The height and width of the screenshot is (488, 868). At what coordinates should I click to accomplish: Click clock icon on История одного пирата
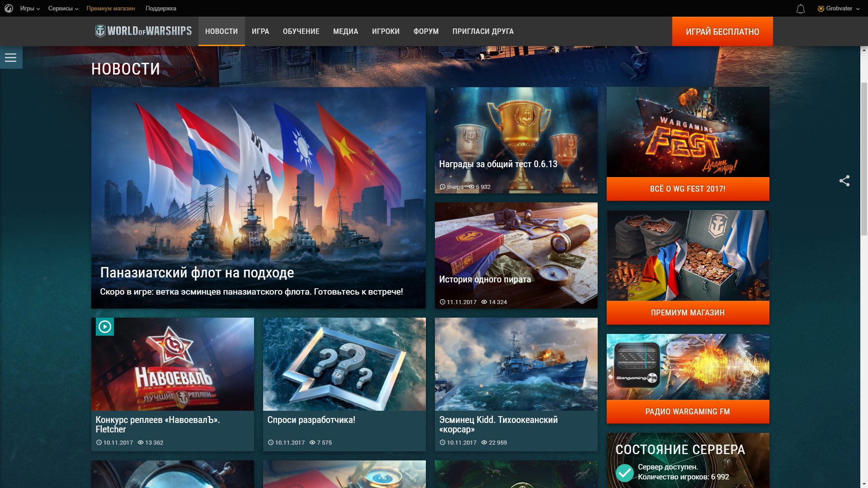click(443, 302)
